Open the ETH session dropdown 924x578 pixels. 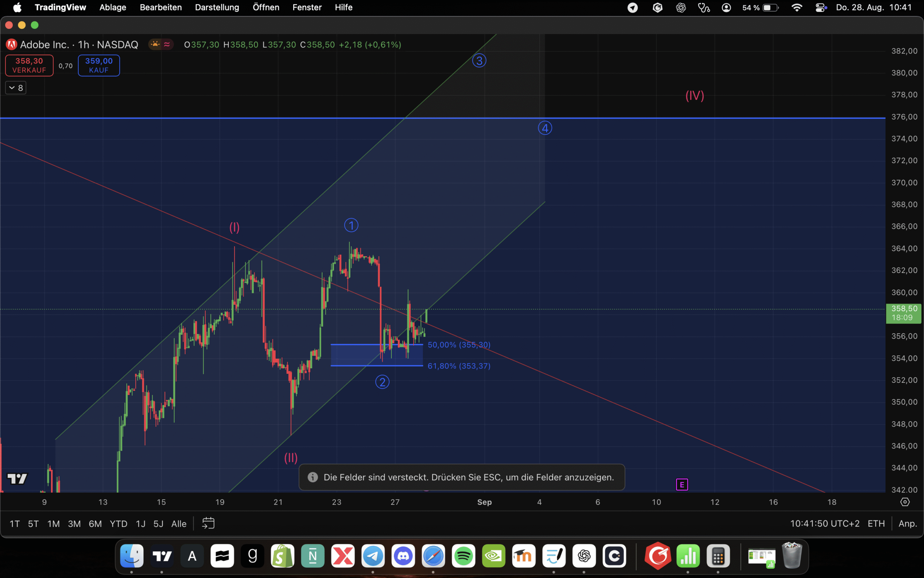pyautogui.click(x=876, y=523)
